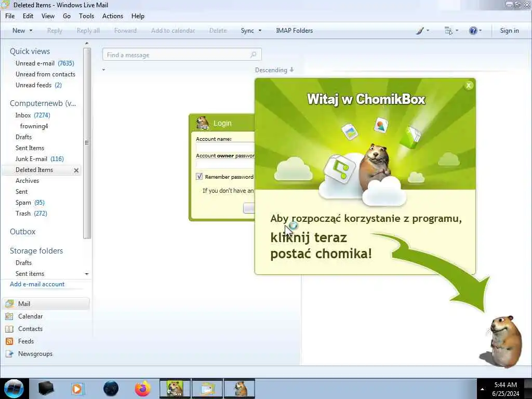Remove Deleted Items with the X icon
Screen dimensions: 532x399
(76, 170)
